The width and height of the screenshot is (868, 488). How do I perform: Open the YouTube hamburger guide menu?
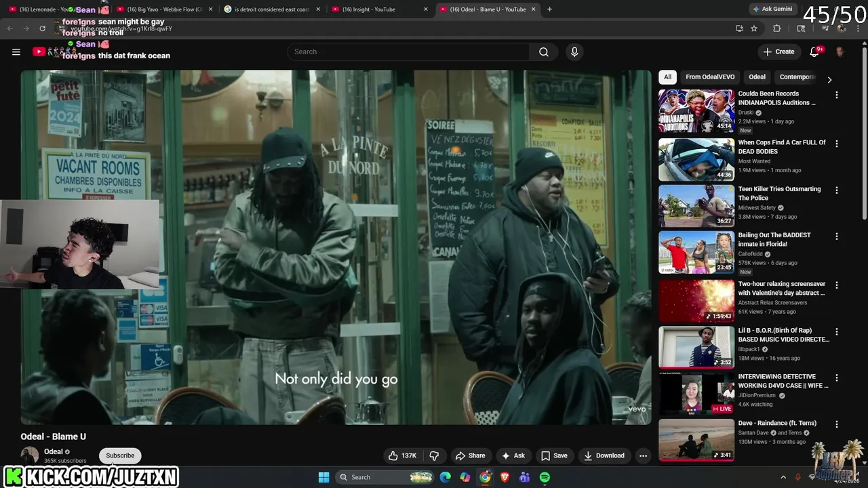coord(16,52)
